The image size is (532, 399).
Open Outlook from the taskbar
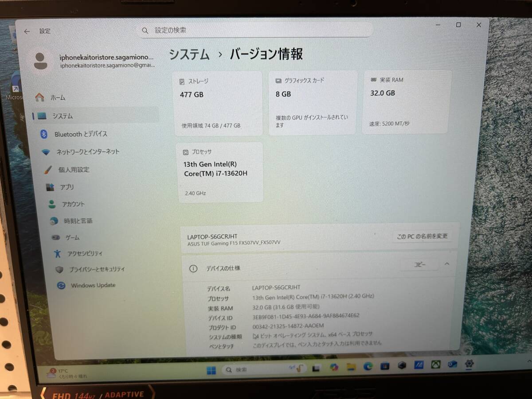click(453, 364)
